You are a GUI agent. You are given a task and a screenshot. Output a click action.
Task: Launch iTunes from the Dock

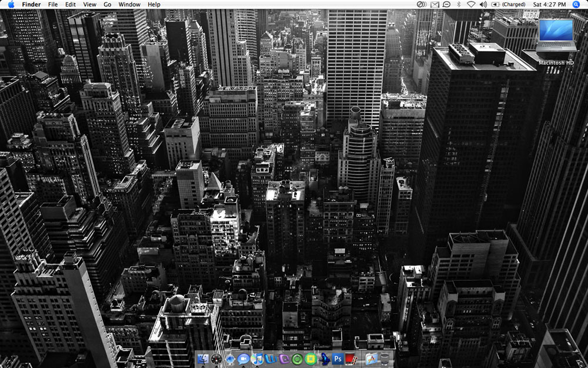click(257, 359)
